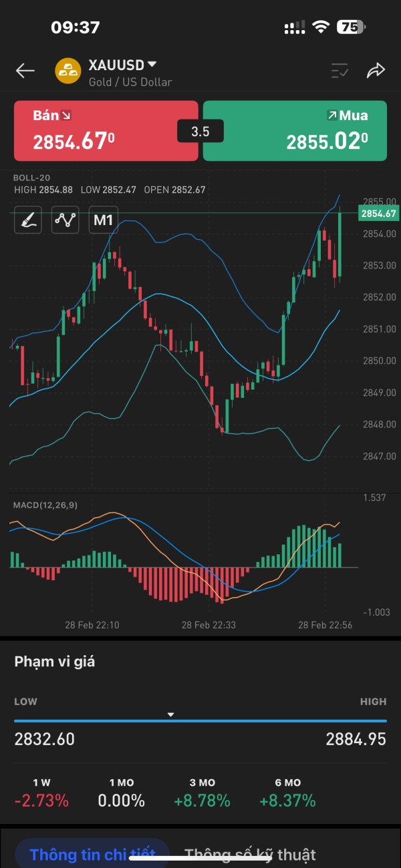The width and height of the screenshot is (401, 868).
Task: Tap the 2854.67 current price tag
Action: pyautogui.click(x=378, y=214)
